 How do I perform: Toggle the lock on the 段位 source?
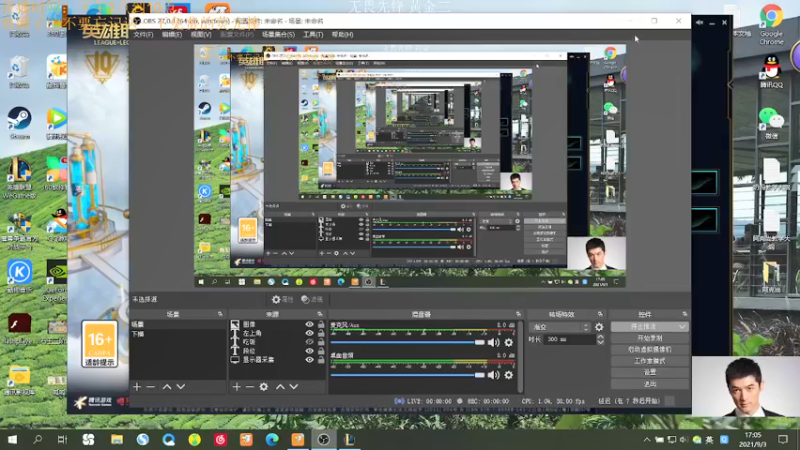click(x=321, y=351)
